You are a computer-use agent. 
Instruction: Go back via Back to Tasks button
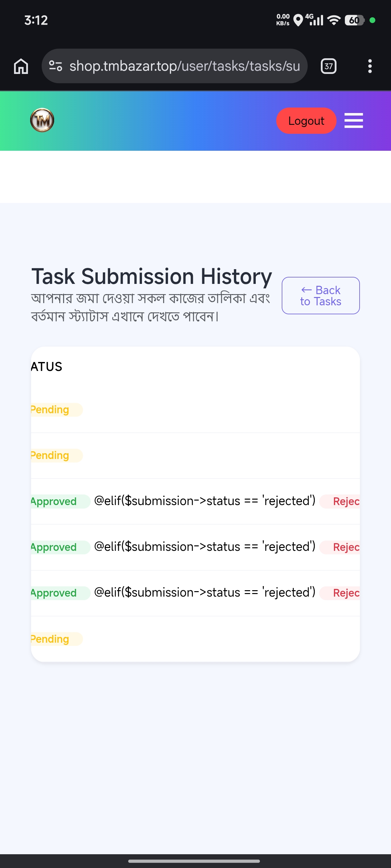click(320, 295)
